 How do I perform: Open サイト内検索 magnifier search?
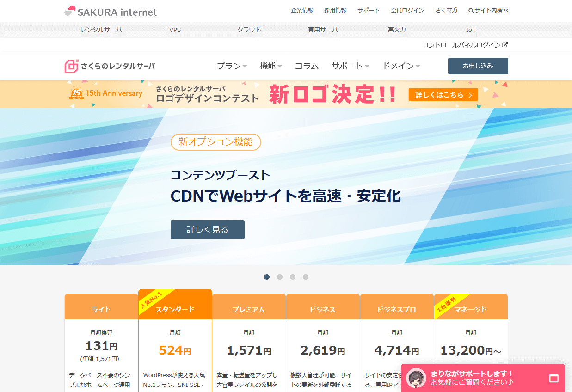click(471, 11)
